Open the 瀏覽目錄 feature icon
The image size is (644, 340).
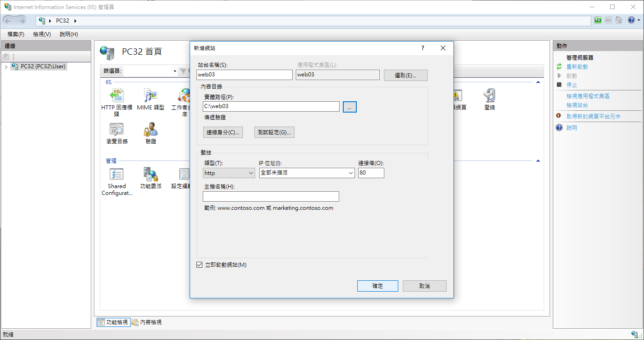(x=117, y=130)
